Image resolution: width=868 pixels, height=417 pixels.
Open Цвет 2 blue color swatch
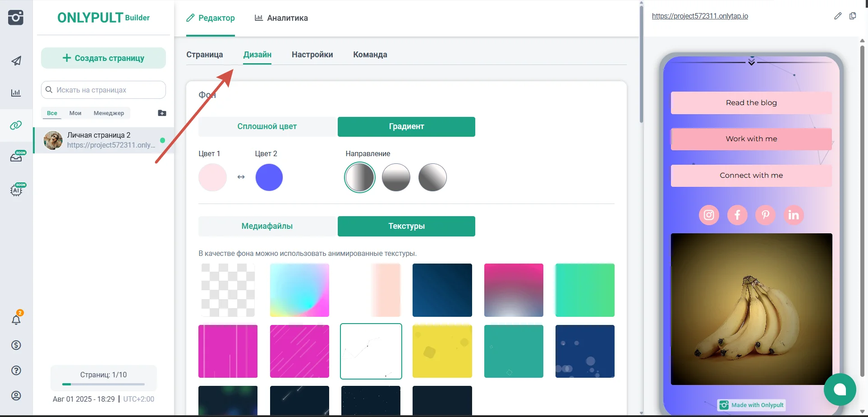[269, 177]
